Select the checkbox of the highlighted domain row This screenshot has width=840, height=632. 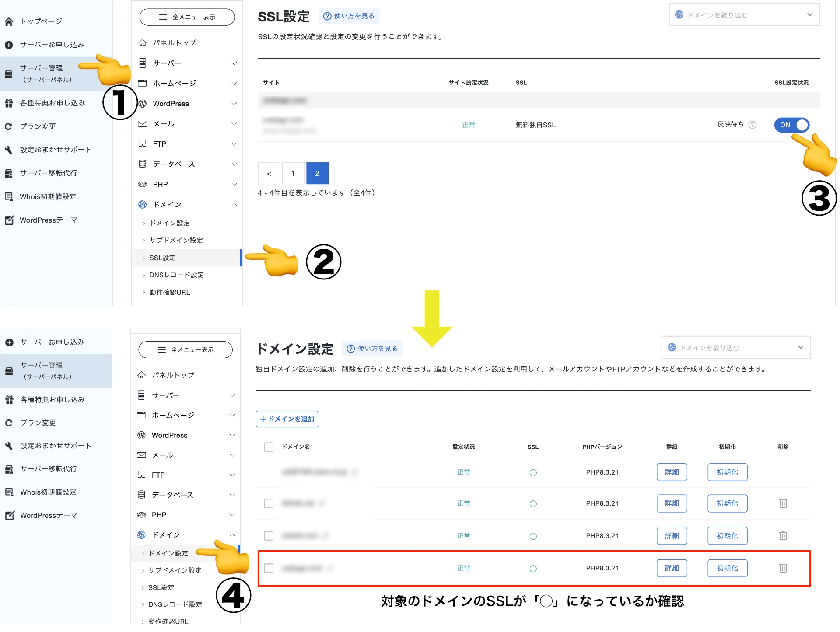pos(268,568)
